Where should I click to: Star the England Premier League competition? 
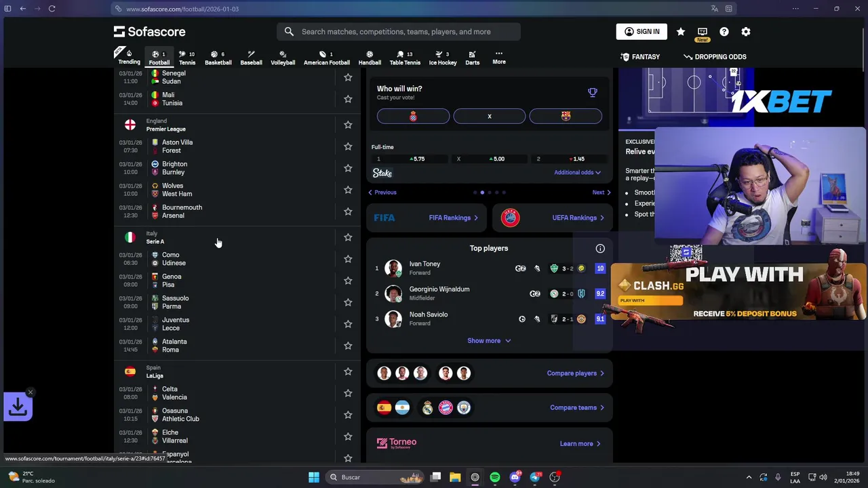(x=348, y=125)
